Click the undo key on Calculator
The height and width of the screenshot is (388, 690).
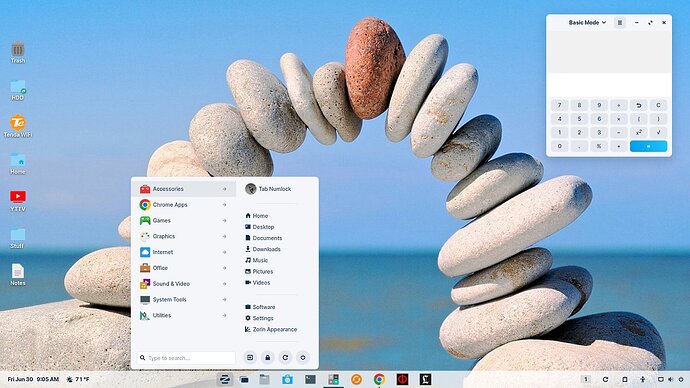click(639, 105)
